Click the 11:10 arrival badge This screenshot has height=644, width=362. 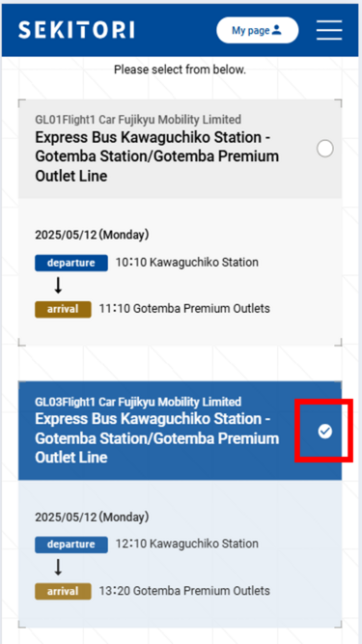coord(63,309)
